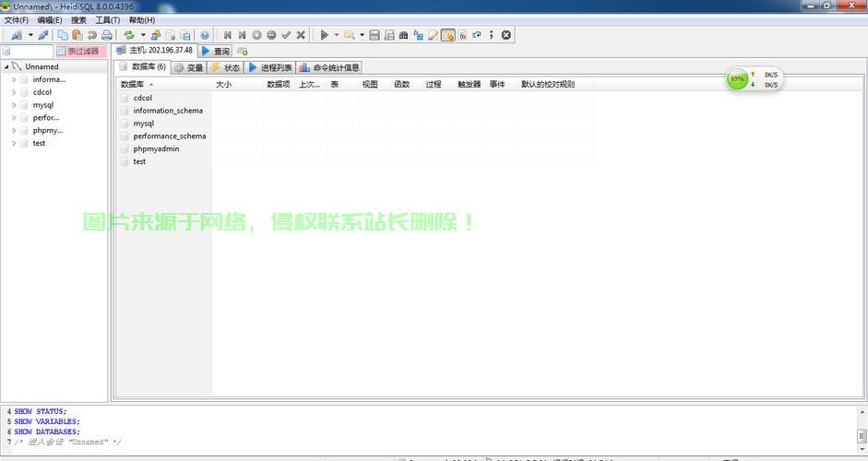Viewport: 868px width, 461px height.
Task: Open the 工具(T) menu
Action: [x=107, y=19]
